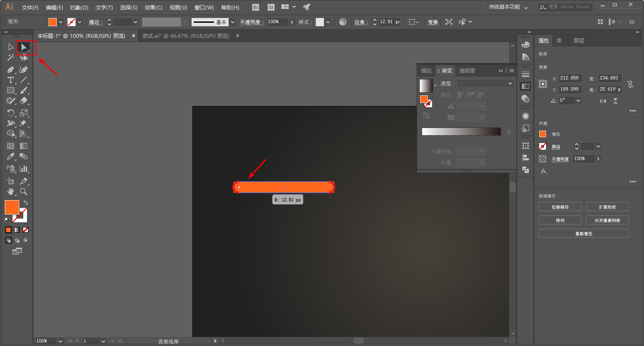Viewport: 644px width, 346px height.
Task: Open stroke weight dropdown in Properties
Action: (x=598, y=146)
